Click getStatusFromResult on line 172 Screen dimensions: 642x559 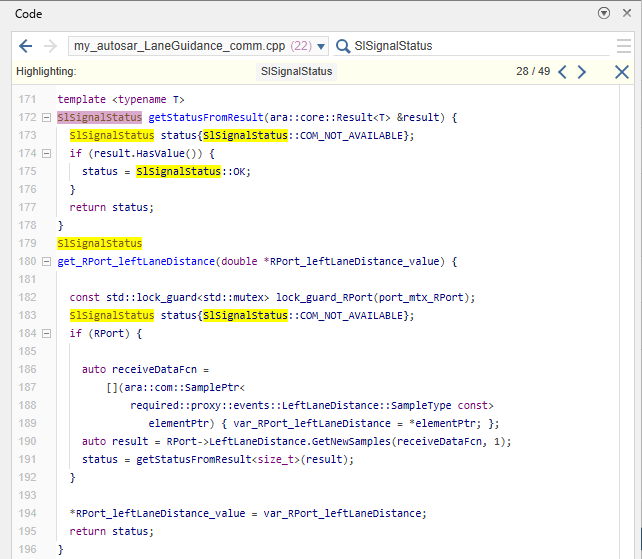pyautogui.click(x=206, y=118)
